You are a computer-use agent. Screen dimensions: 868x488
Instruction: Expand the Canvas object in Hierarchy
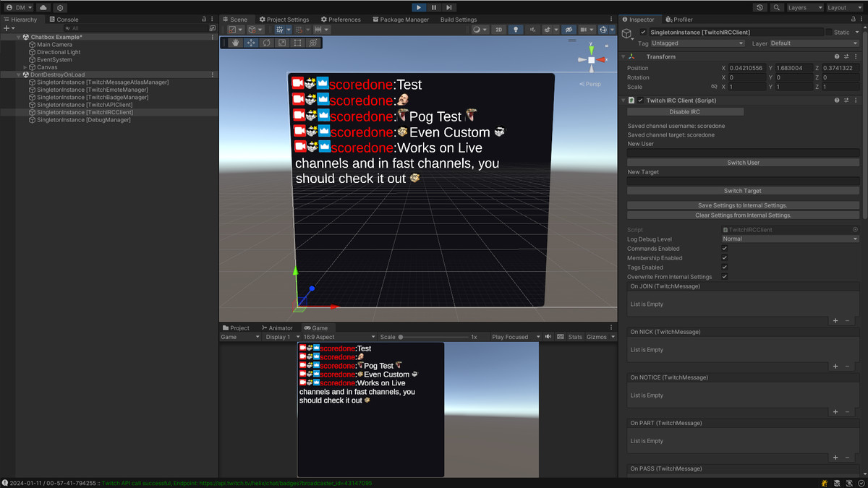(x=25, y=67)
